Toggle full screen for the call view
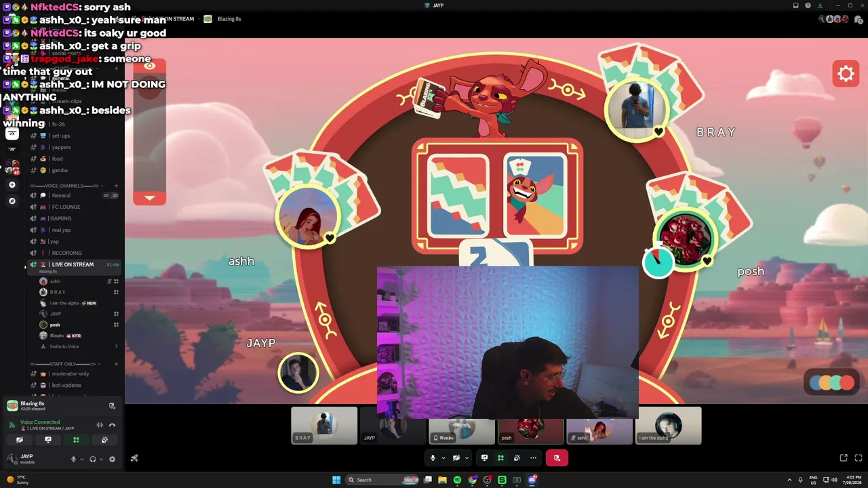Viewport: 868px width, 488px height. [859, 458]
